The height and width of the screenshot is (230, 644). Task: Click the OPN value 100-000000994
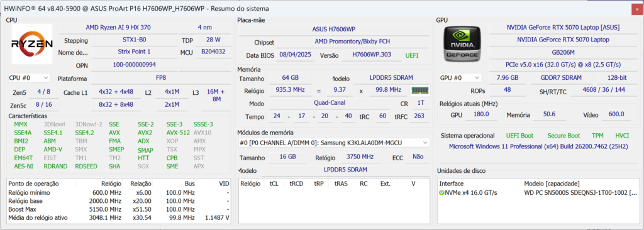[x=135, y=65]
